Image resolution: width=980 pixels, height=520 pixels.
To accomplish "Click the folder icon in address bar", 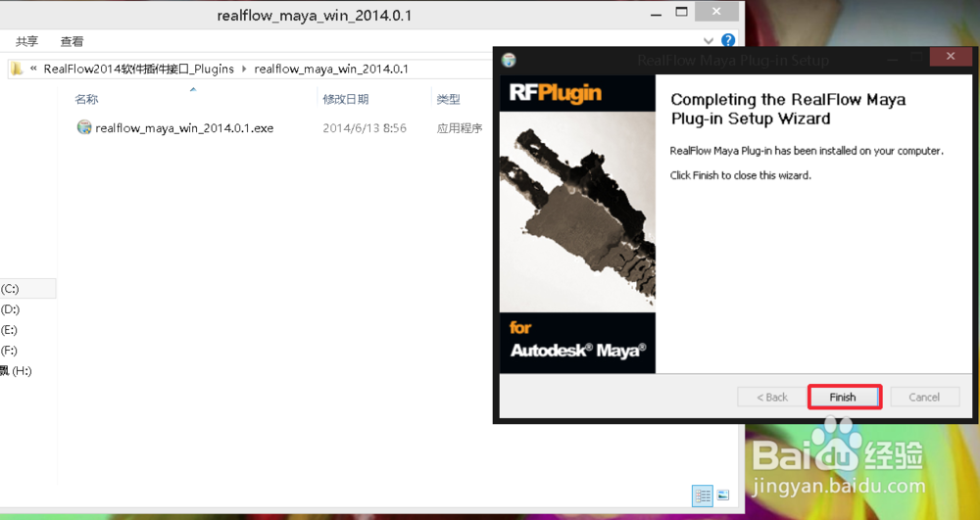I will (18, 69).
